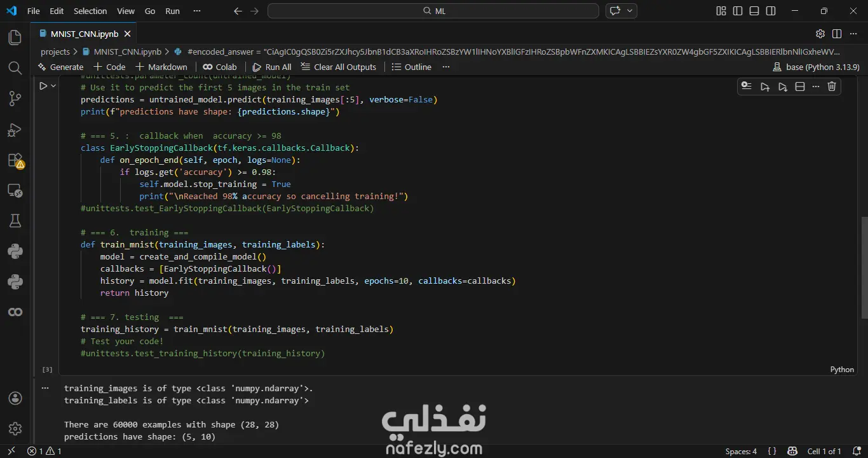868x458 pixels.
Task: Expand the run cell options arrow
Action: (x=53, y=86)
